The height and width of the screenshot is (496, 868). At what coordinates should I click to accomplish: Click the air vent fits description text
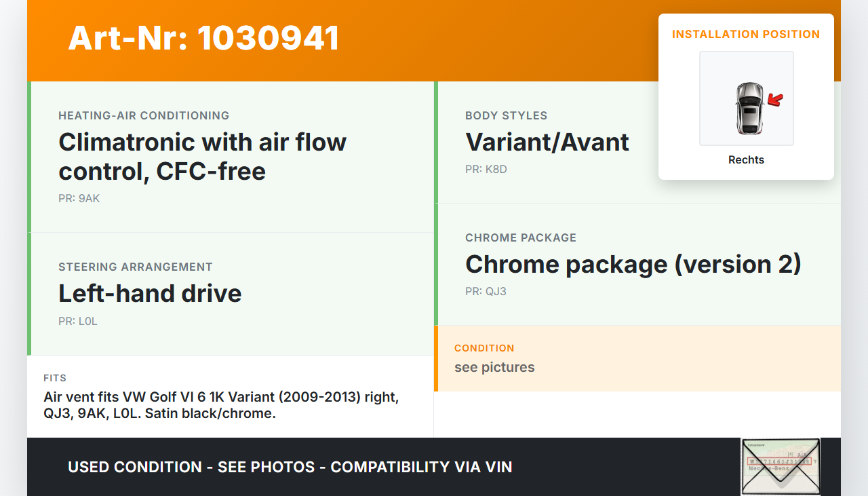pos(221,405)
